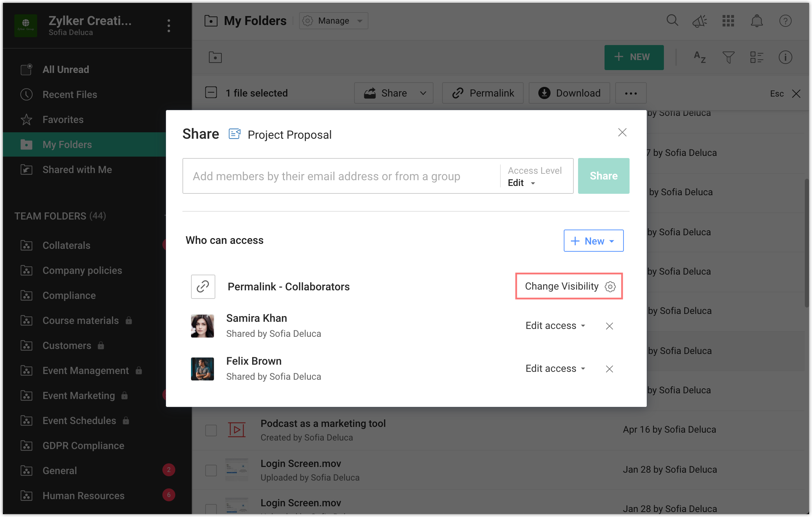Expand the Access Level Edit dropdown
Viewport: 812px width, 517px height.
click(x=522, y=183)
